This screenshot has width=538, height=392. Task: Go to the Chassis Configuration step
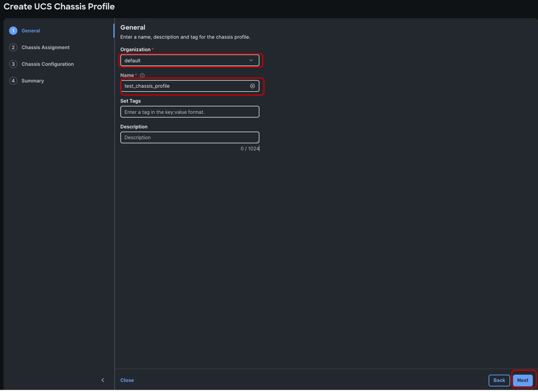47,64
